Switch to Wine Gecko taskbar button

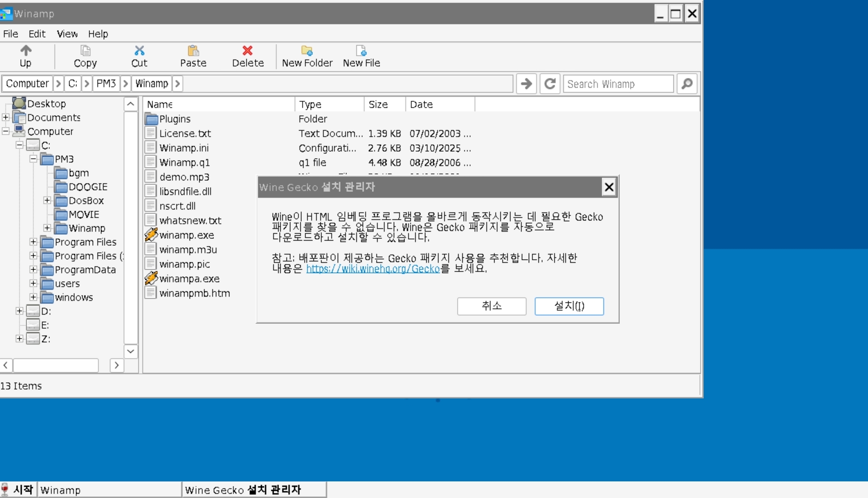pyautogui.click(x=254, y=490)
